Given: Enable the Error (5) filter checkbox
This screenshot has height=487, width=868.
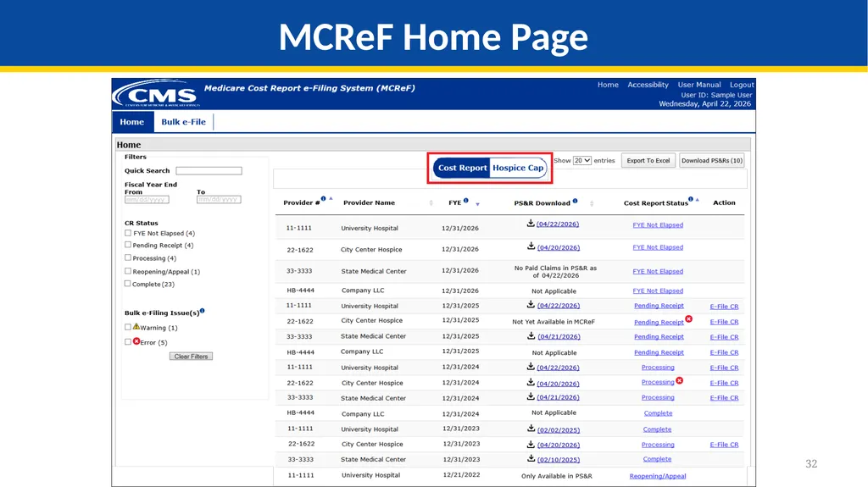Looking at the screenshot, I should click(x=128, y=342).
